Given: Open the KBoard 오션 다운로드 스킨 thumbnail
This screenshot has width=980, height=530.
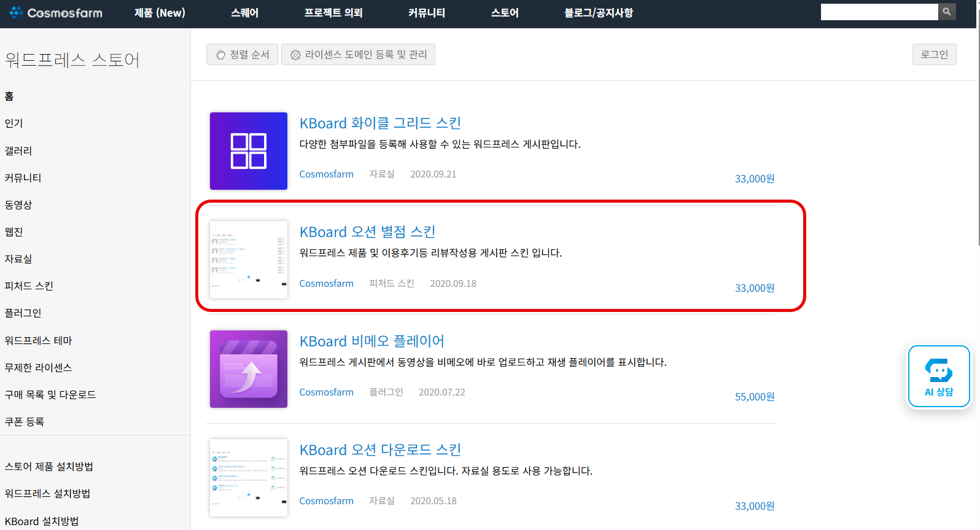Looking at the screenshot, I should tap(249, 478).
